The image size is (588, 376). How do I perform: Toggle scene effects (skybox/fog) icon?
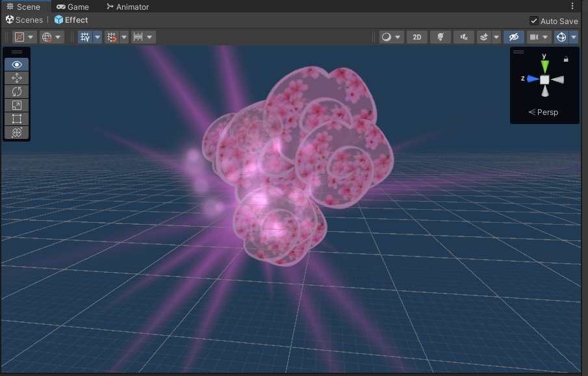(x=484, y=37)
